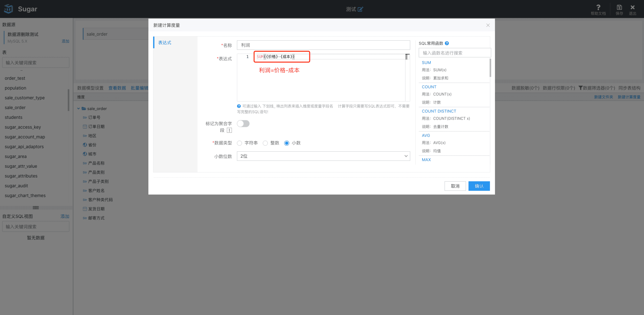Click the 产品名称 Str type icon
This screenshot has height=315, width=644.
click(x=85, y=163)
